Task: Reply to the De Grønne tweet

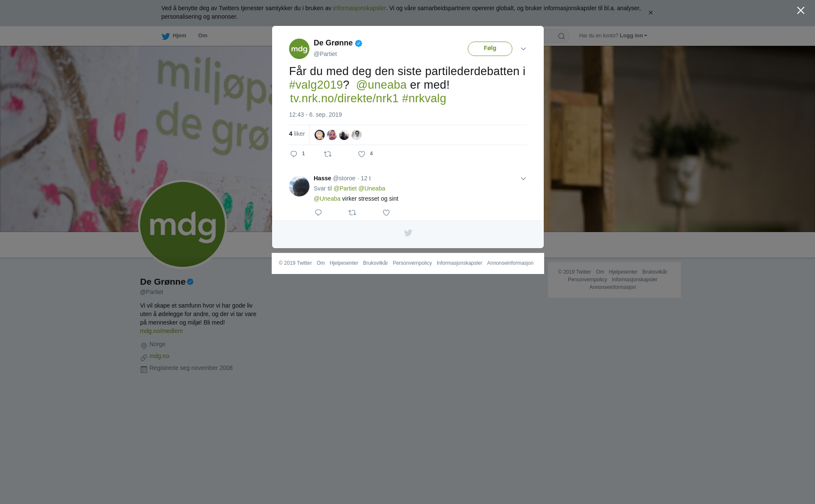Action: click(x=294, y=154)
